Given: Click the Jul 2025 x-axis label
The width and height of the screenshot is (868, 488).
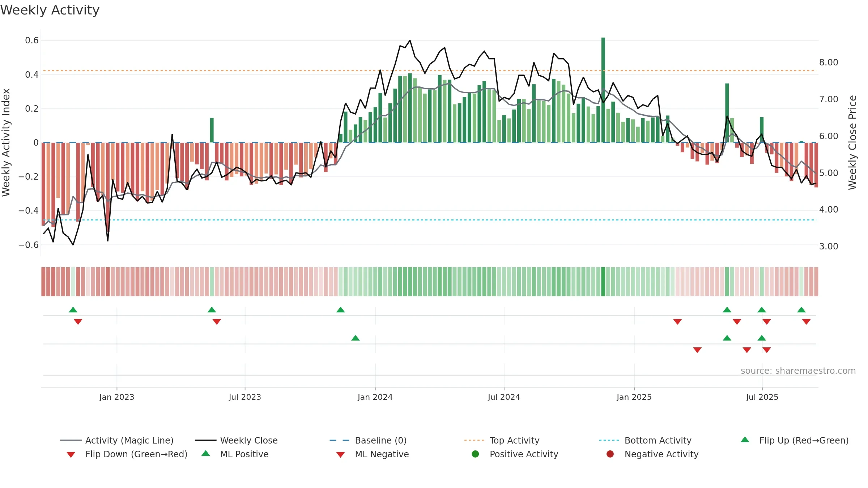Looking at the screenshot, I should (x=762, y=397).
